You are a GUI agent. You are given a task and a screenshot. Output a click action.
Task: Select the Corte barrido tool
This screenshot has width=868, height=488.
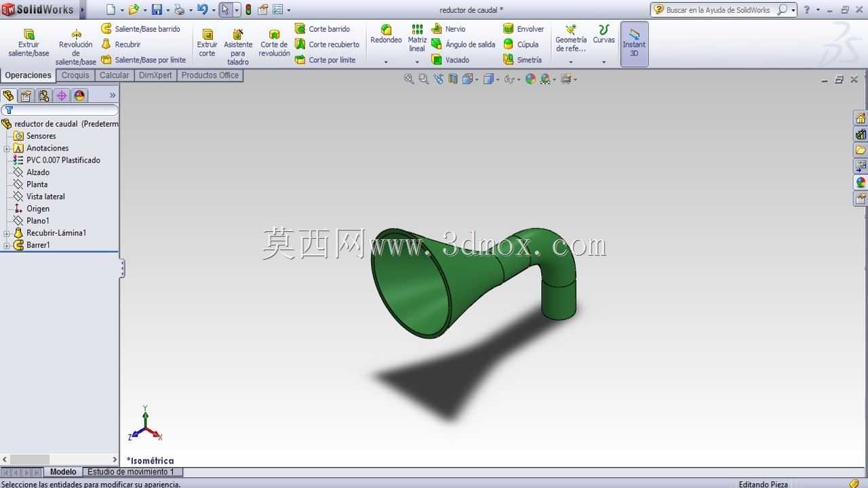pyautogui.click(x=322, y=29)
